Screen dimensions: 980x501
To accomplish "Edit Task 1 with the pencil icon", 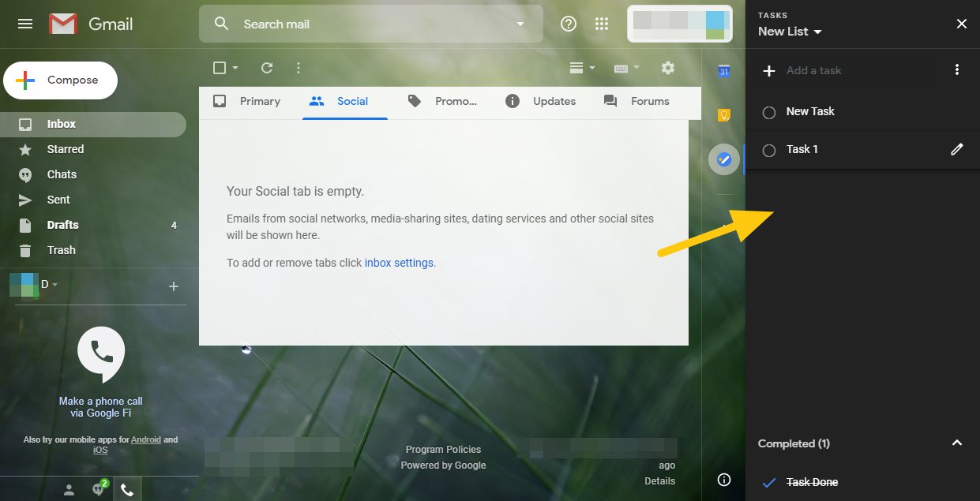I will point(957,148).
